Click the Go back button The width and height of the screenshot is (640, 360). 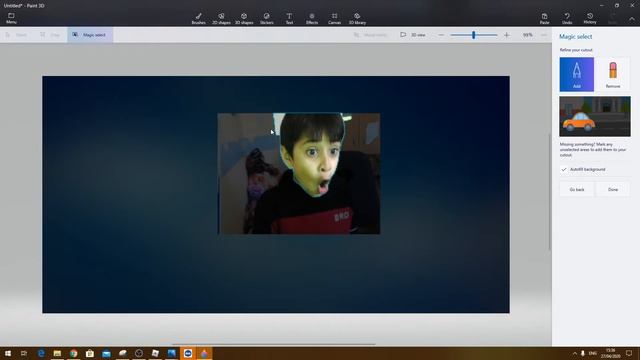point(577,189)
